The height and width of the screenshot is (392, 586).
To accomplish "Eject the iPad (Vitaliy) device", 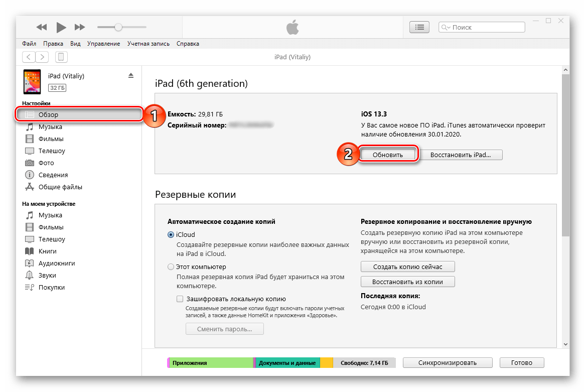I will click(x=131, y=75).
